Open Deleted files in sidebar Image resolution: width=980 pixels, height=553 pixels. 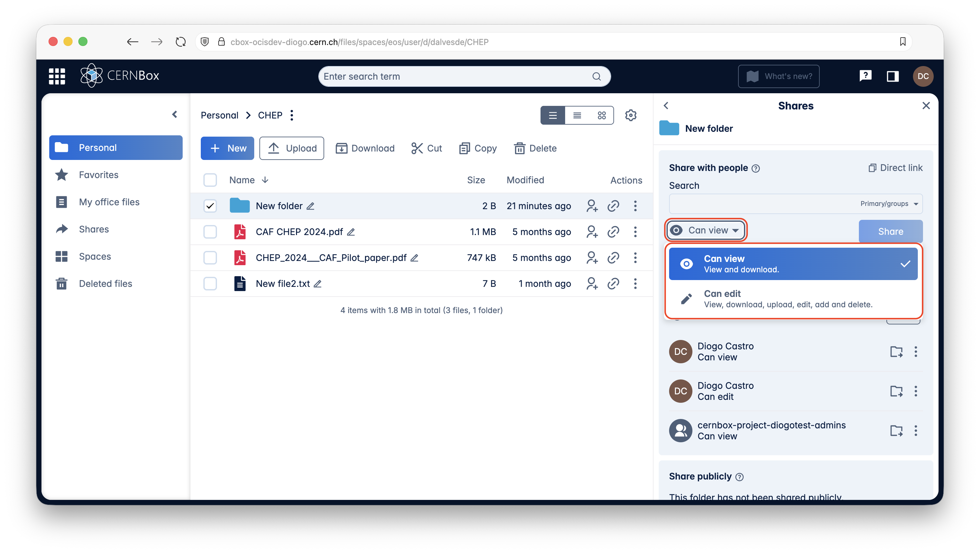pos(105,283)
